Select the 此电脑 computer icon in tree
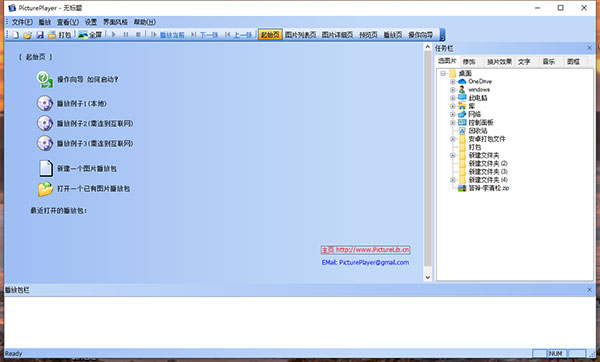The height and width of the screenshot is (362, 600). coord(462,98)
